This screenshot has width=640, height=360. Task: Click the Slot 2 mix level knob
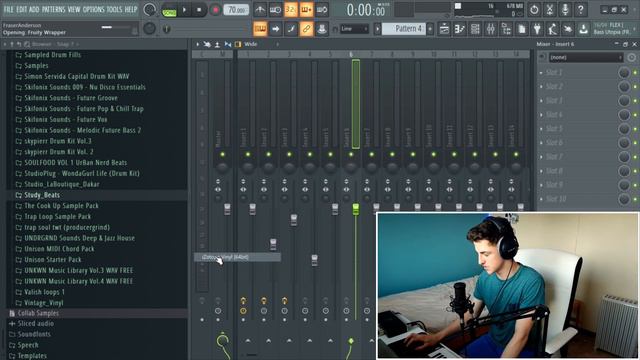coord(624,87)
